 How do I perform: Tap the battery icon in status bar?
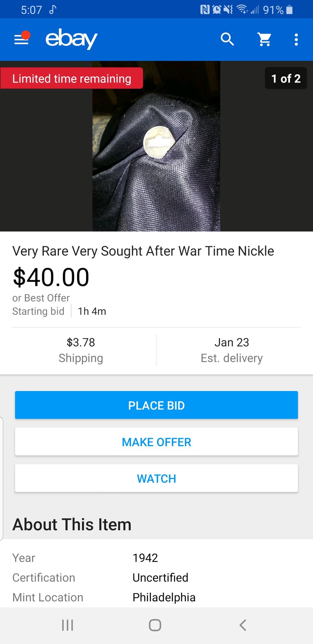pos(290,10)
